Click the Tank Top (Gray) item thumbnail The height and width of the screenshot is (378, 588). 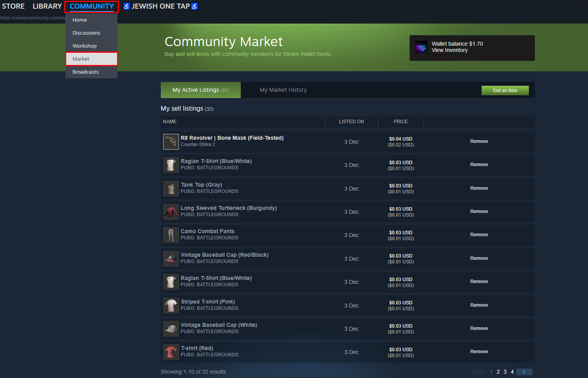(171, 189)
